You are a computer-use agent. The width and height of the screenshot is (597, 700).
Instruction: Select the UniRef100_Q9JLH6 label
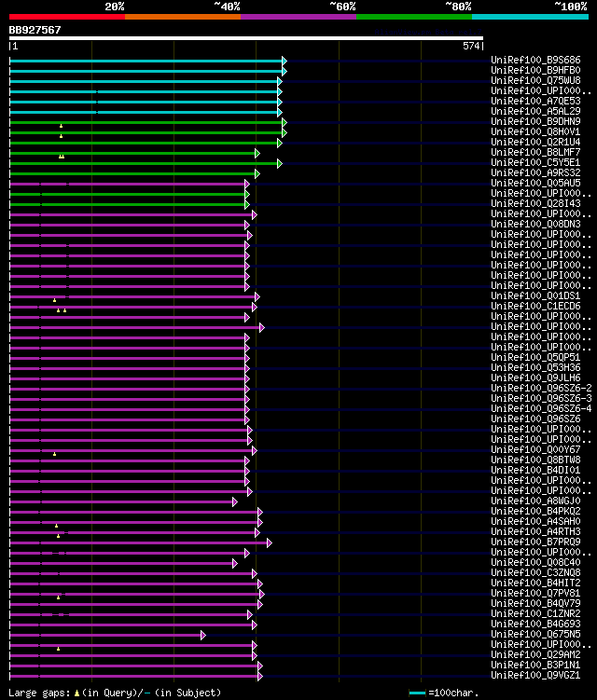pos(535,378)
